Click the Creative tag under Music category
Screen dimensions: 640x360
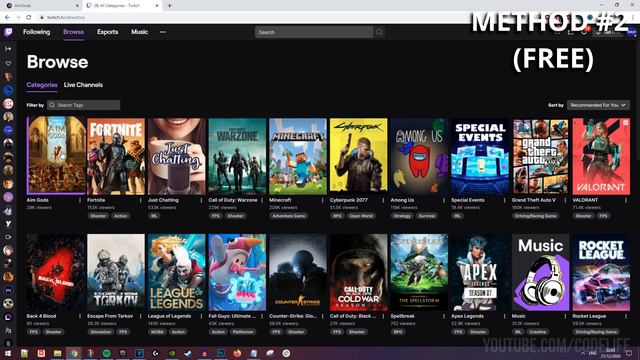(x=538, y=332)
